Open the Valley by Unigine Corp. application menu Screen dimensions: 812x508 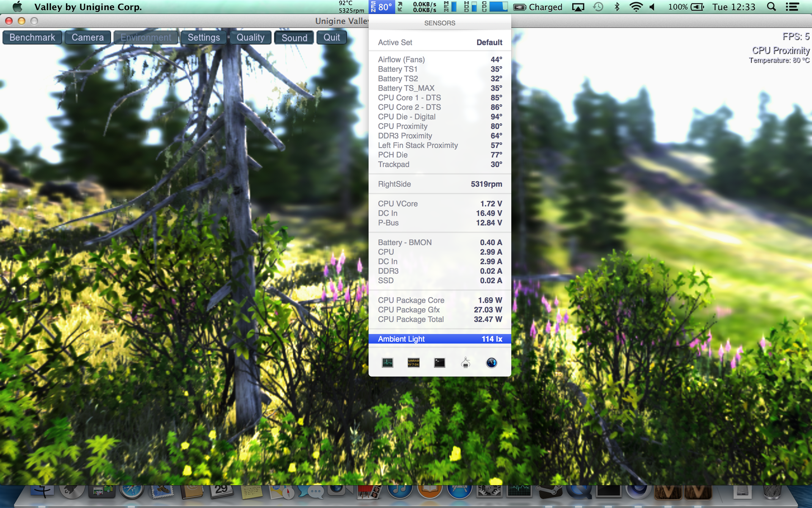point(88,7)
